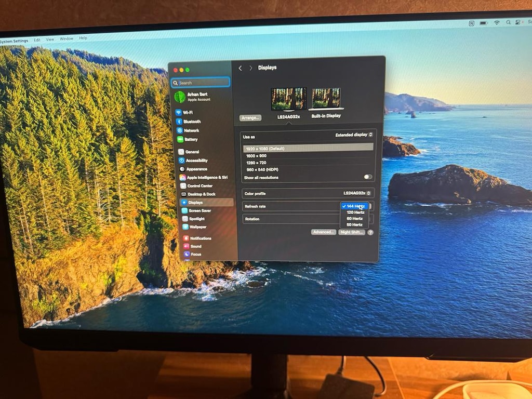Open the Edit menu
The image size is (532, 399).
tap(37, 40)
